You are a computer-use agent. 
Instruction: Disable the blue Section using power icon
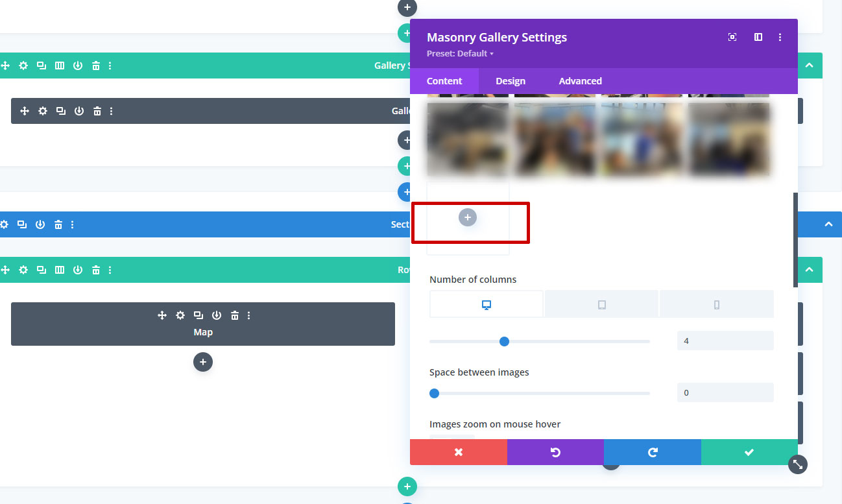[40, 224]
